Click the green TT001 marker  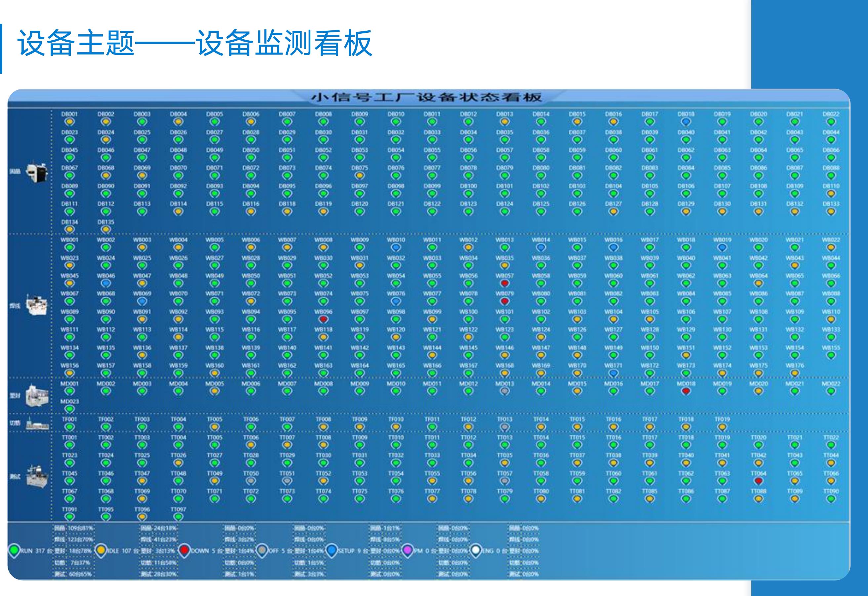pos(69,445)
